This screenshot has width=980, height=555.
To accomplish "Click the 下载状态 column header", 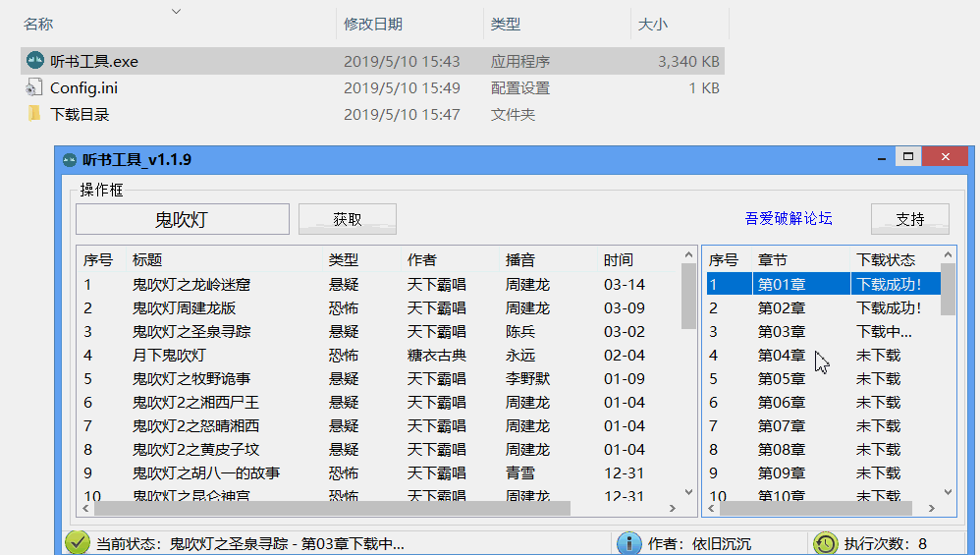I will pyautogui.click(x=886, y=260).
